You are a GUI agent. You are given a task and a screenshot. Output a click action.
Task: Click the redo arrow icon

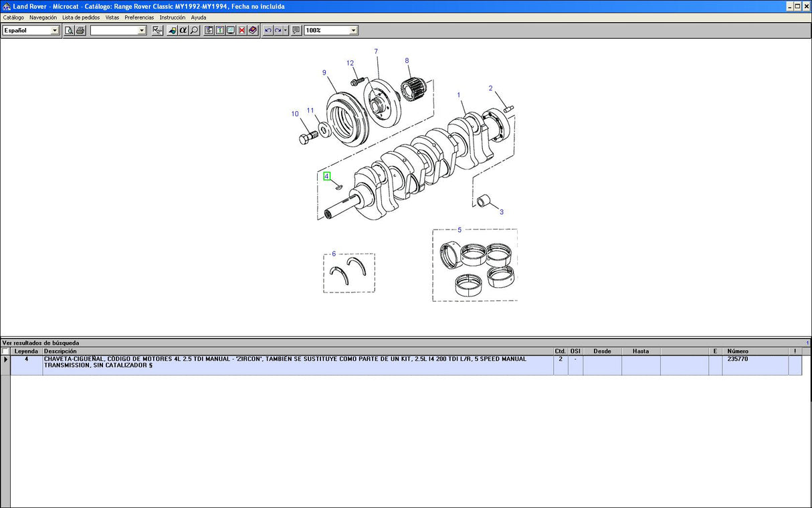[277, 30]
